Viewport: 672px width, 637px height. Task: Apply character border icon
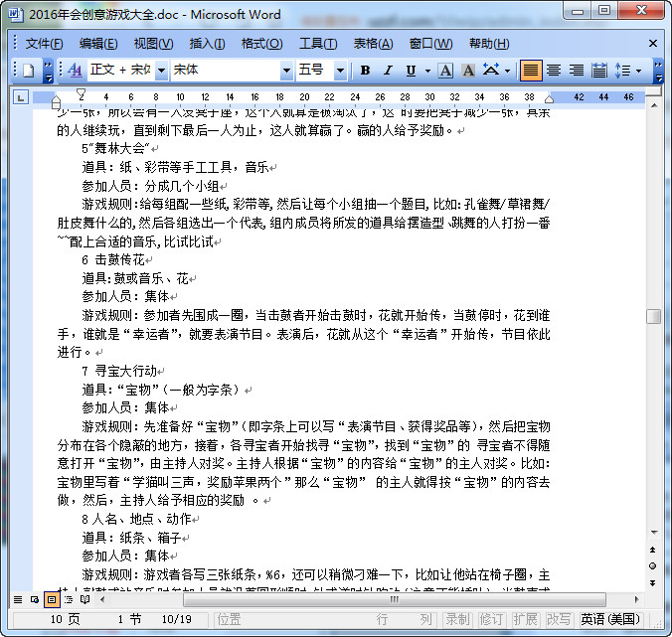[445, 71]
